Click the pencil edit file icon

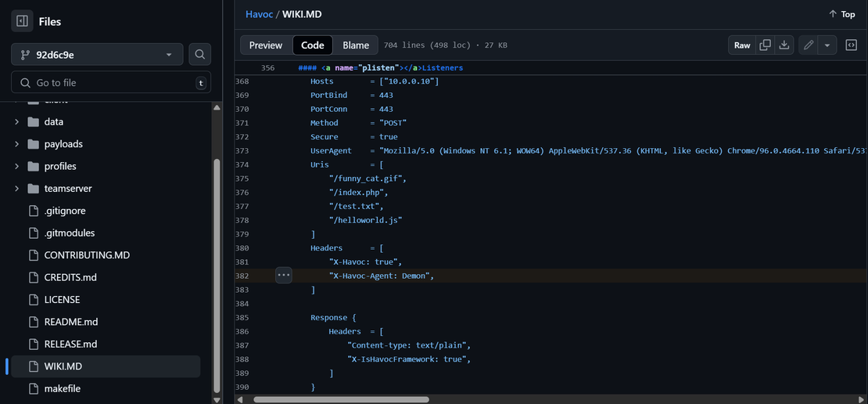tap(809, 45)
